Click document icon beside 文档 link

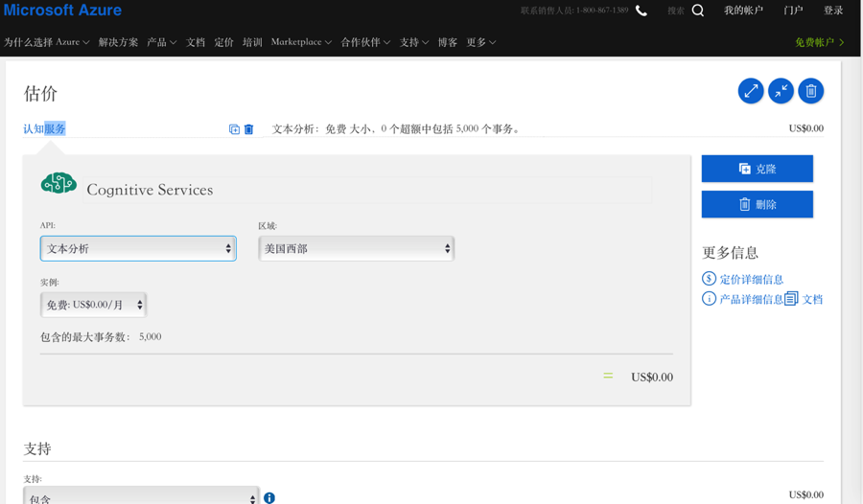pos(791,298)
